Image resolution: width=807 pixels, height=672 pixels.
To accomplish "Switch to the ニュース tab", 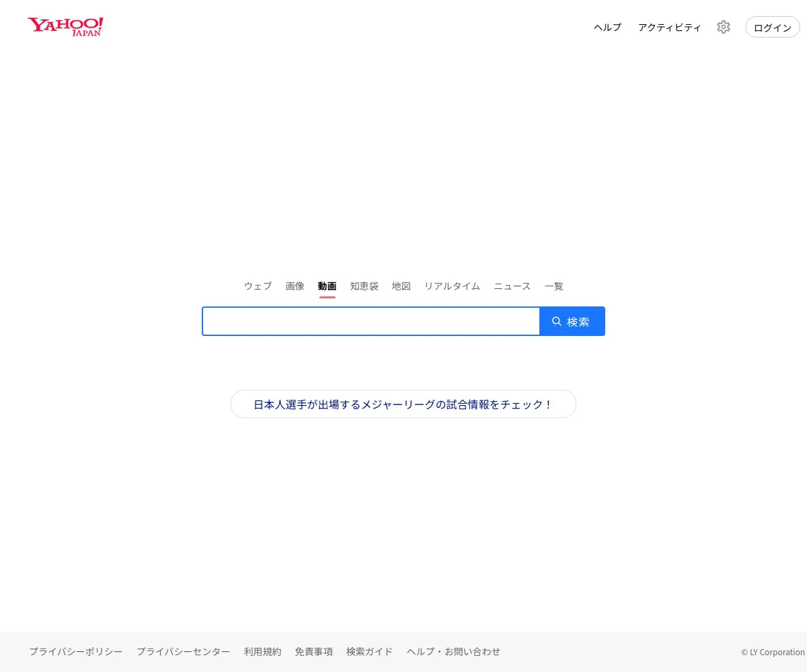I will pyautogui.click(x=512, y=286).
